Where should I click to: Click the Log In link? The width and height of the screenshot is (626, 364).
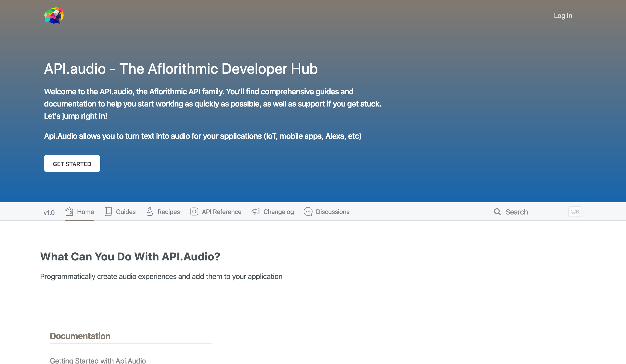coord(563,16)
